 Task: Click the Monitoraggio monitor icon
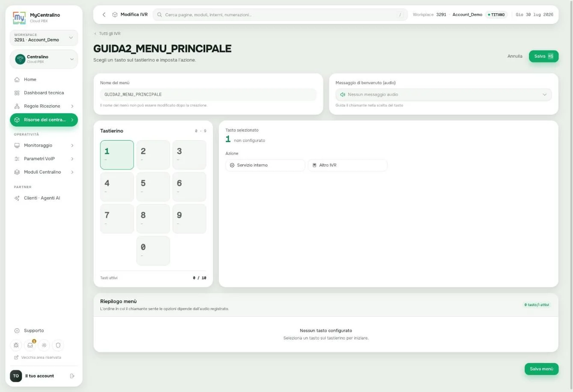pos(17,145)
